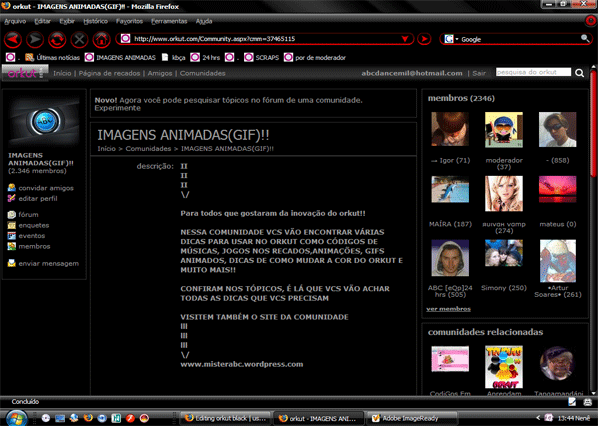Click the red round icon at menu bar end
The height and width of the screenshot is (426, 598).
(x=591, y=21)
